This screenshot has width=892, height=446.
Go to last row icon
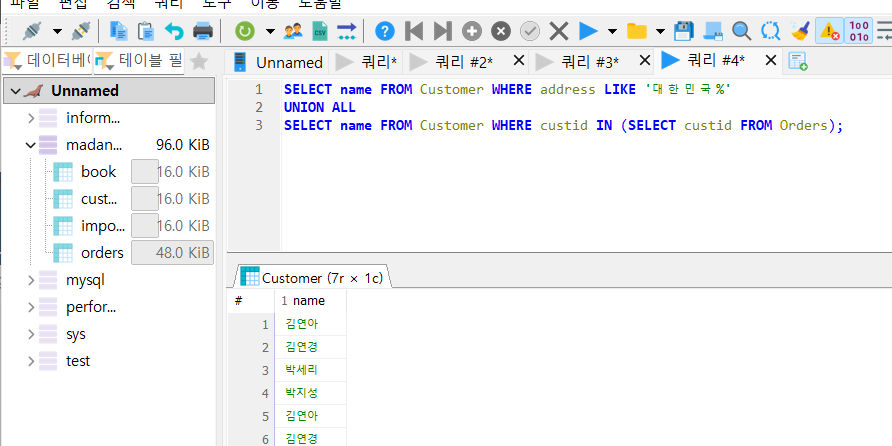tap(442, 31)
